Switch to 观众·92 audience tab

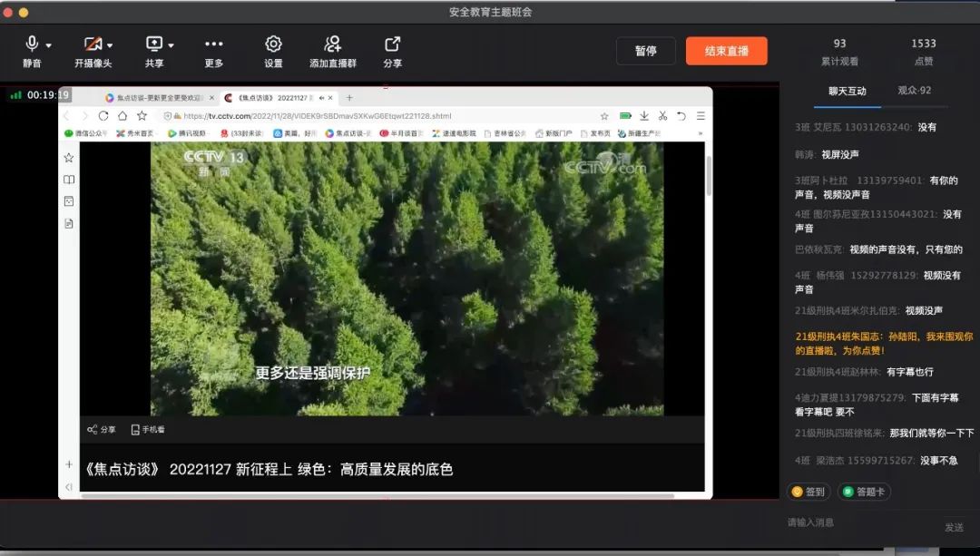pyautogui.click(x=915, y=91)
